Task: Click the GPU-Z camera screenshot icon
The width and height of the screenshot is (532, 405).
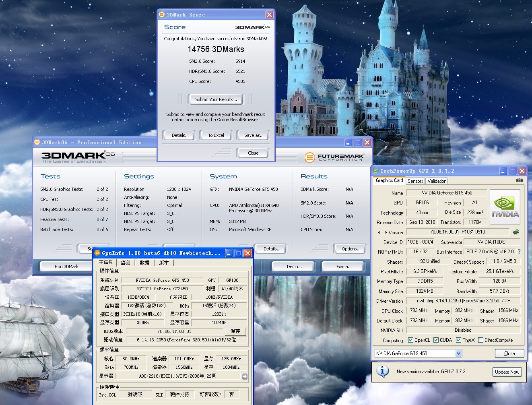Action: (519, 180)
